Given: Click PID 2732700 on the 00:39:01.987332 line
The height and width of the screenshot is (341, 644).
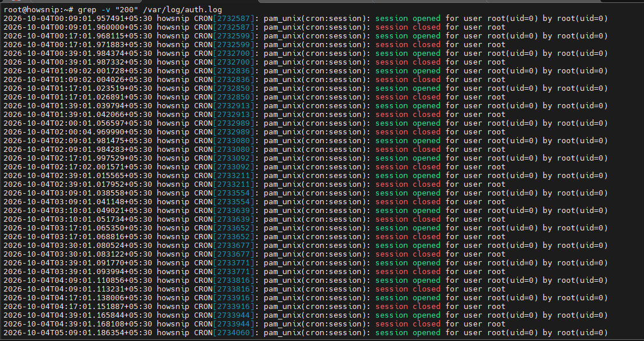Looking at the screenshot, I should tap(233, 62).
